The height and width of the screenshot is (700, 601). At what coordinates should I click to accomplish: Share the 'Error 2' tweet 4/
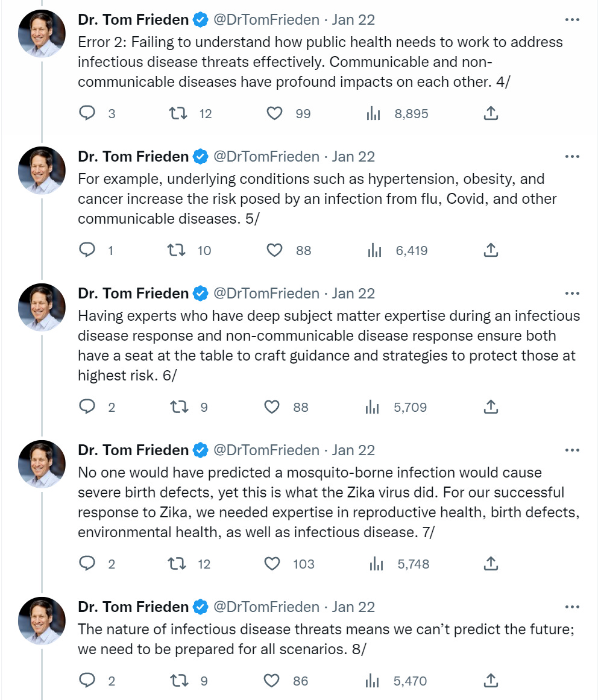[x=491, y=113]
